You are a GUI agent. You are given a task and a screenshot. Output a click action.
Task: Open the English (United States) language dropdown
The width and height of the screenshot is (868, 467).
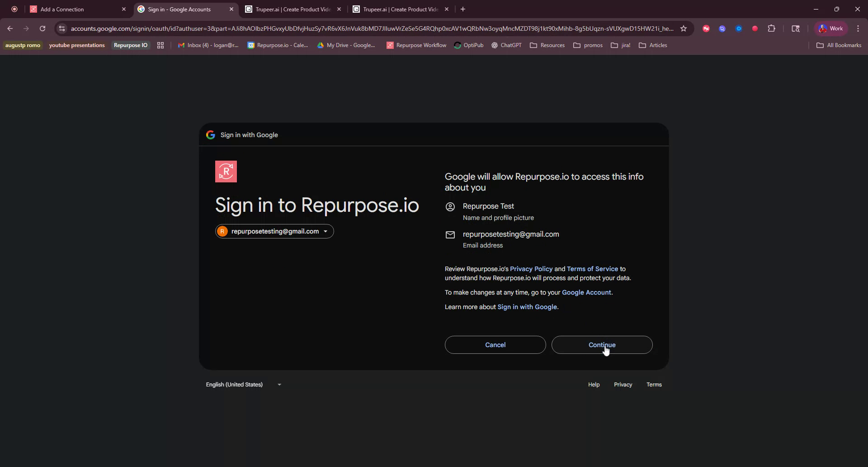pyautogui.click(x=243, y=384)
